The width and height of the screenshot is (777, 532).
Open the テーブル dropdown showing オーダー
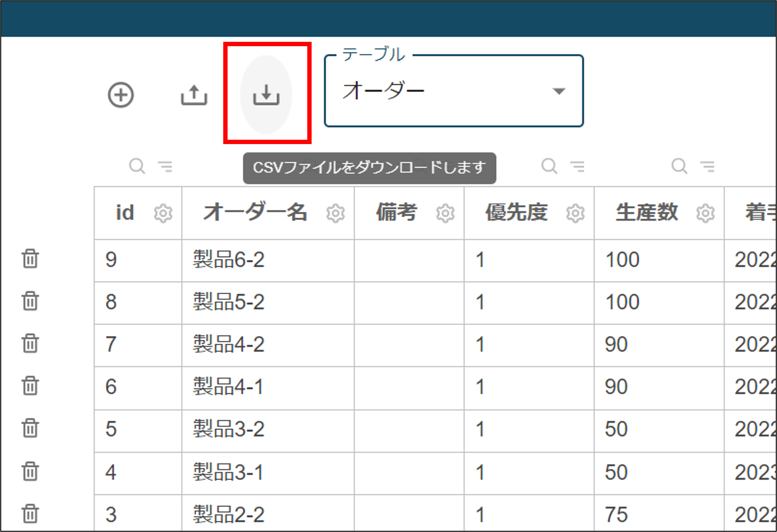click(454, 91)
